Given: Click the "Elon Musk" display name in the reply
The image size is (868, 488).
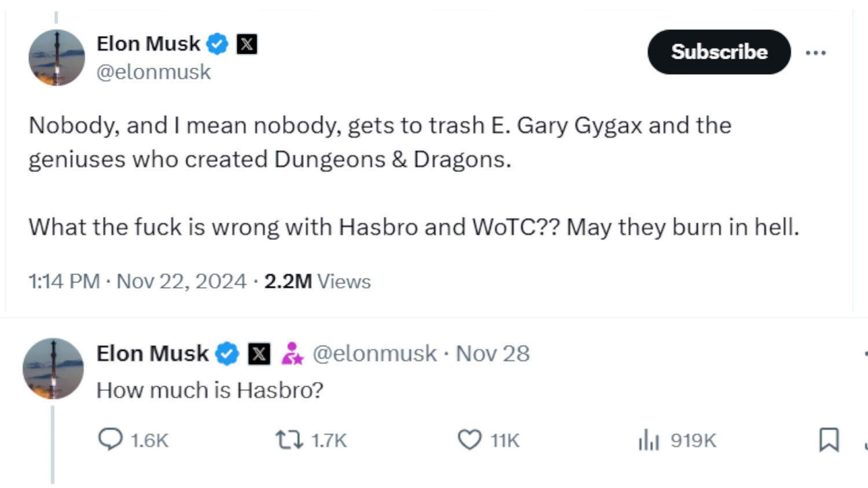Looking at the screenshot, I should click(152, 353).
